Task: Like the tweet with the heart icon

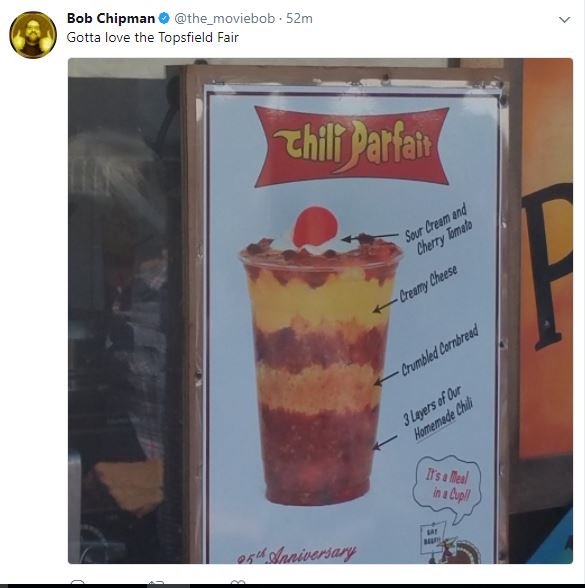Action: (x=238, y=581)
